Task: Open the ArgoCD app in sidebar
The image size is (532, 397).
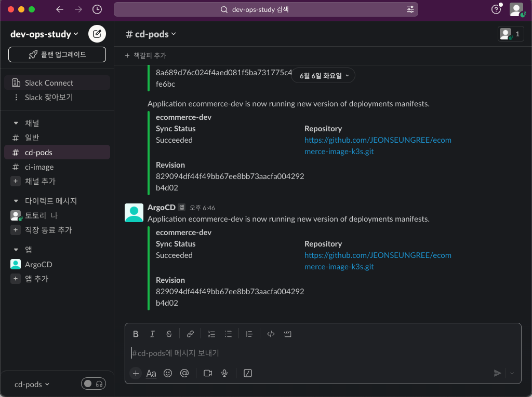Action: (57, 265)
